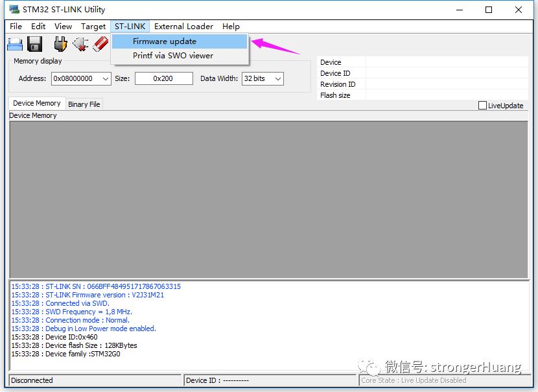Click the Disconnected status bar entry
Image resolution: width=538 pixels, height=392 pixels.
coord(95,380)
